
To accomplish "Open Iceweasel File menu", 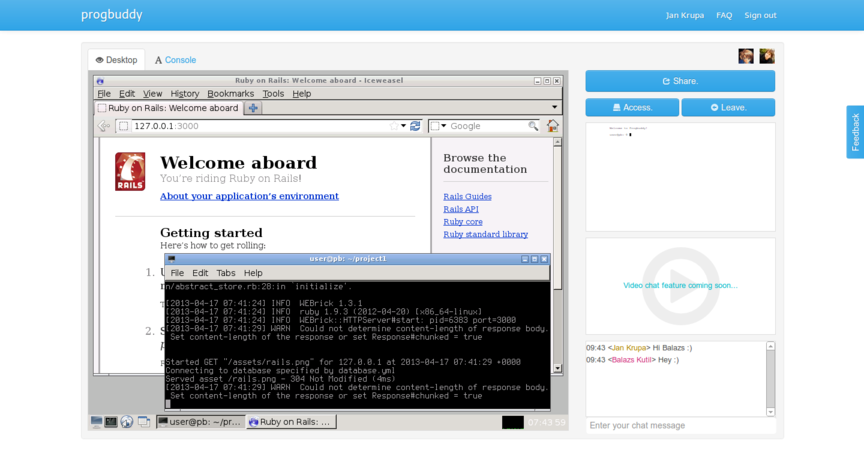I will [x=104, y=94].
